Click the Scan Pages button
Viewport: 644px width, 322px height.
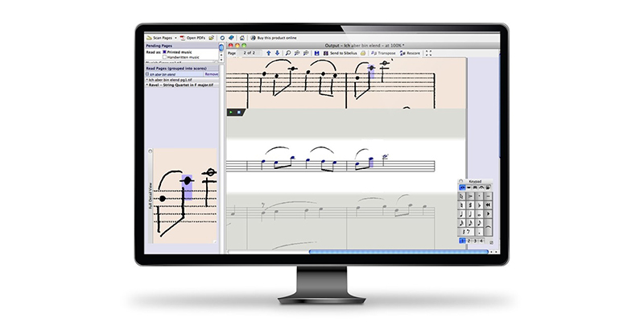(160, 38)
